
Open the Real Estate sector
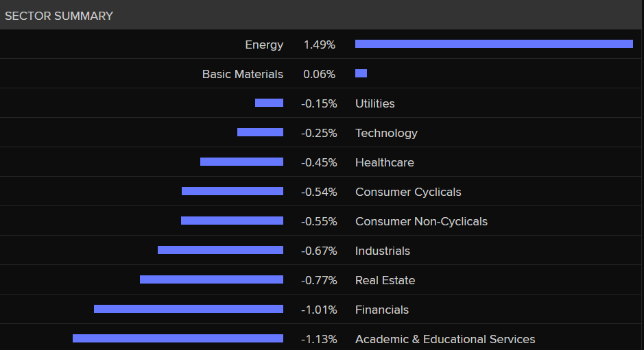click(385, 280)
